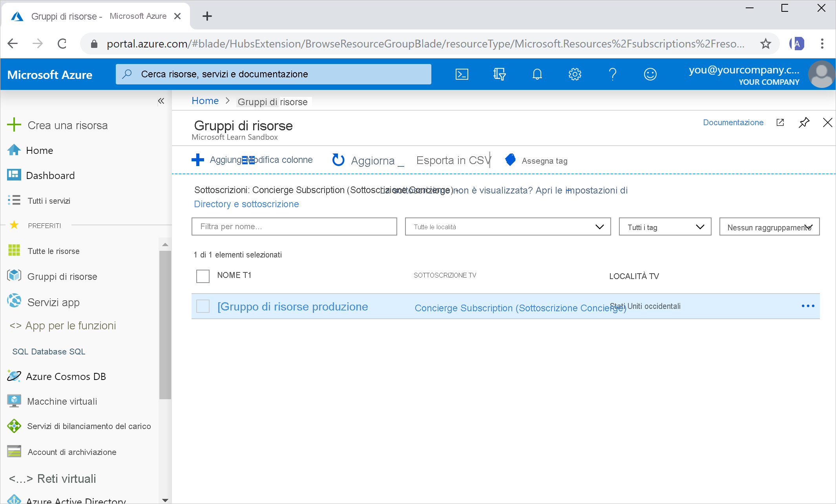
Task: Click Account di archiviazione icon
Action: tap(14, 451)
